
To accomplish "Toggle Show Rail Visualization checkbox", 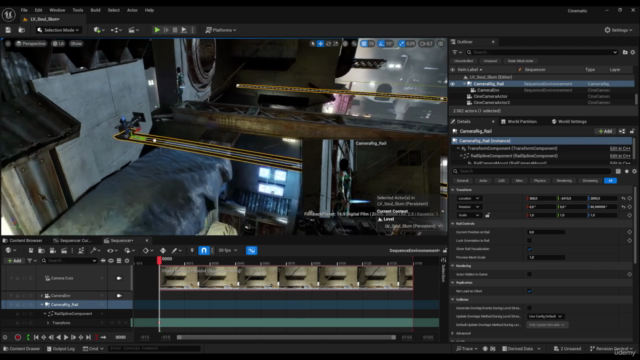I will pyautogui.click(x=529, y=249).
